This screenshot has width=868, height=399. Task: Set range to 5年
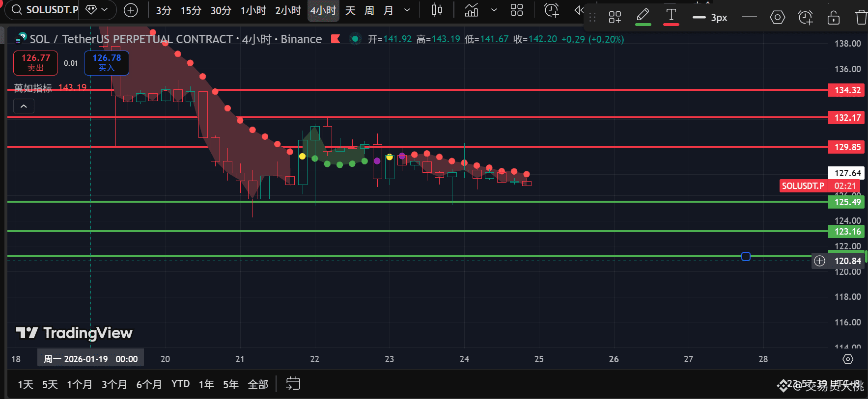[x=231, y=384]
